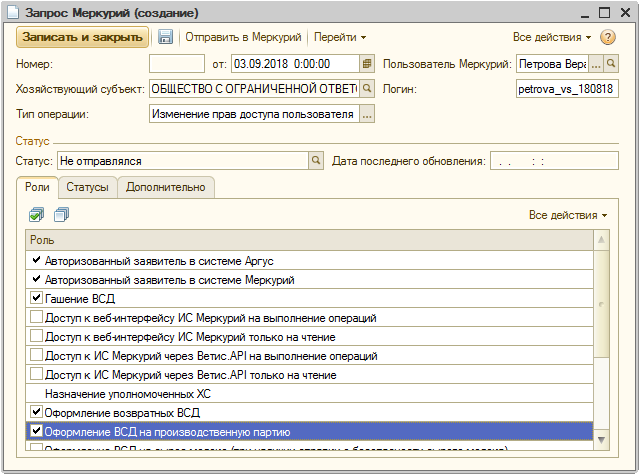The height and width of the screenshot is (474, 639).
Task: Click the floppy disk save icon
Action: click(x=165, y=37)
